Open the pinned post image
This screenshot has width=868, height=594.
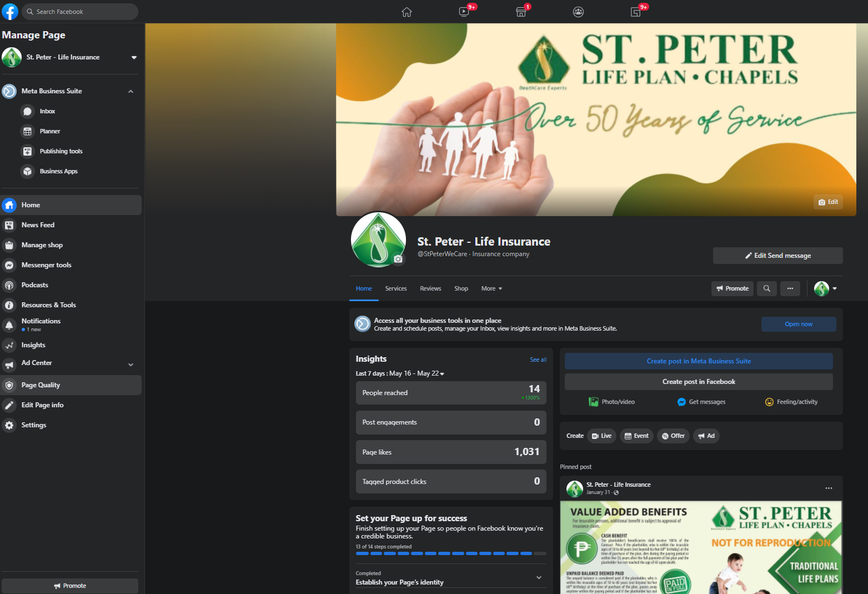click(x=701, y=547)
